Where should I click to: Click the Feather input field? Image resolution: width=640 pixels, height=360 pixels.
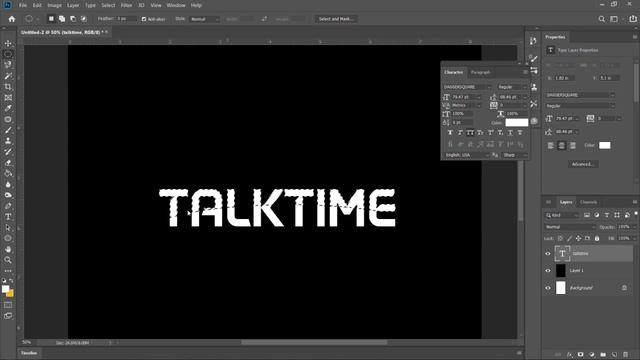pyautogui.click(x=126, y=19)
